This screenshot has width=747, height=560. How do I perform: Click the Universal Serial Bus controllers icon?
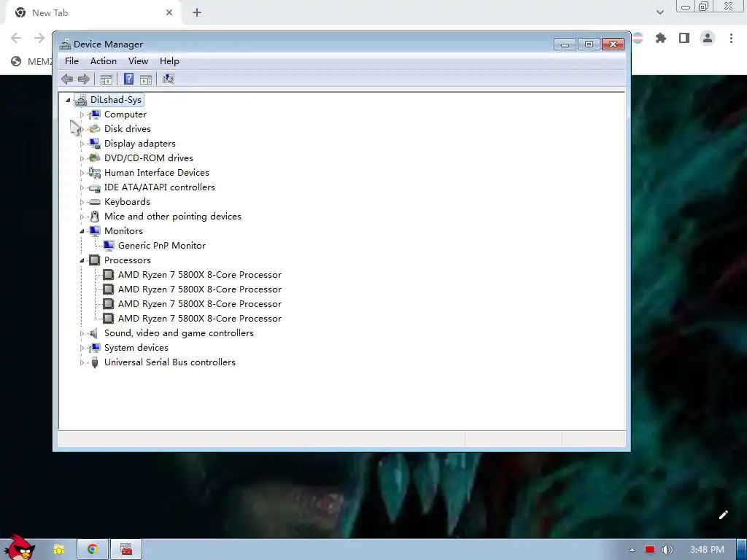coord(95,362)
